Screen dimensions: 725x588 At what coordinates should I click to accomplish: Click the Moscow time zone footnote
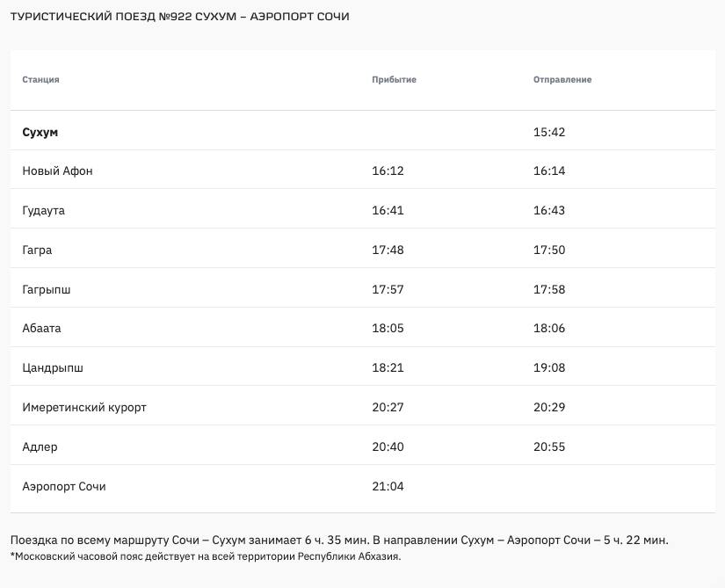[206, 556]
